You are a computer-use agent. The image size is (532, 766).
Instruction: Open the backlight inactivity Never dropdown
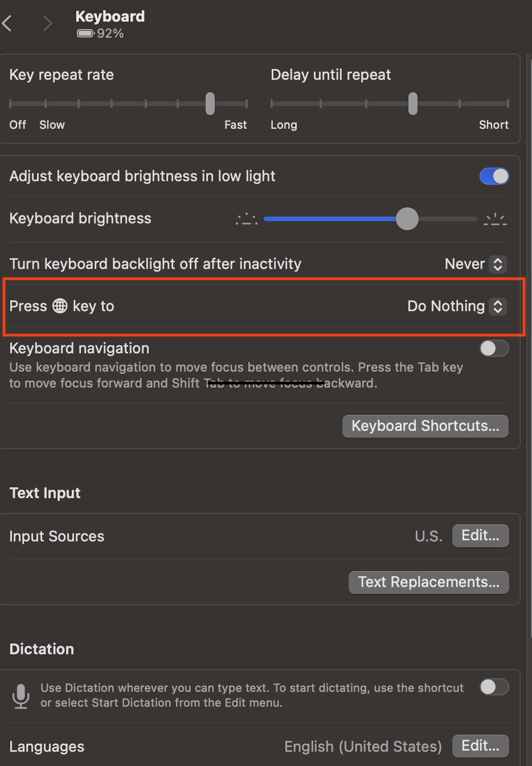point(476,264)
